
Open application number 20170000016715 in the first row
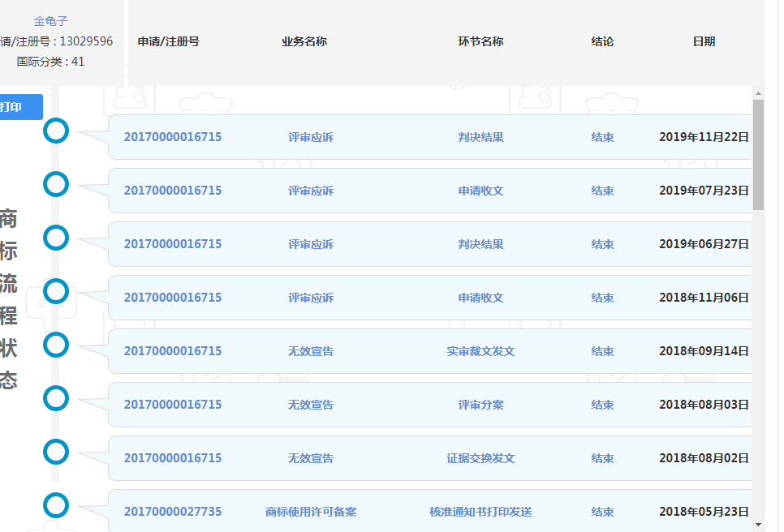coord(172,137)
